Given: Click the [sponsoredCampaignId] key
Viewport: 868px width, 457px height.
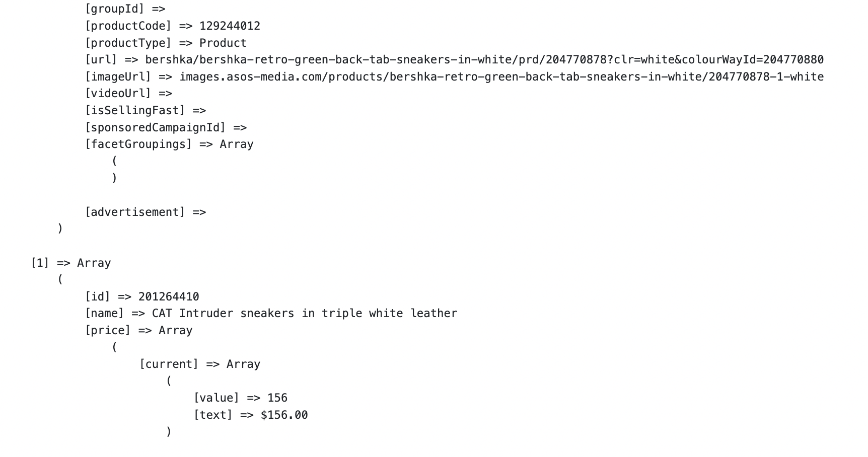Looking at the screenshot, I should (x=156, y=128).
